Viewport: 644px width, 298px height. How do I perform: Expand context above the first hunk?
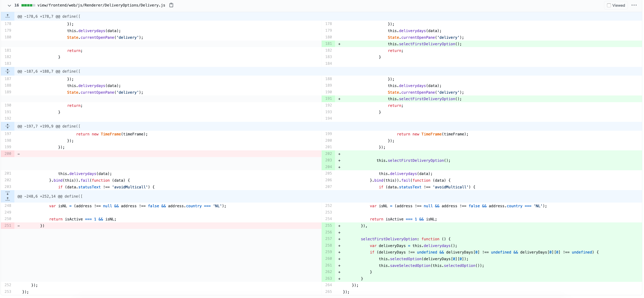[x=7, y=16]
